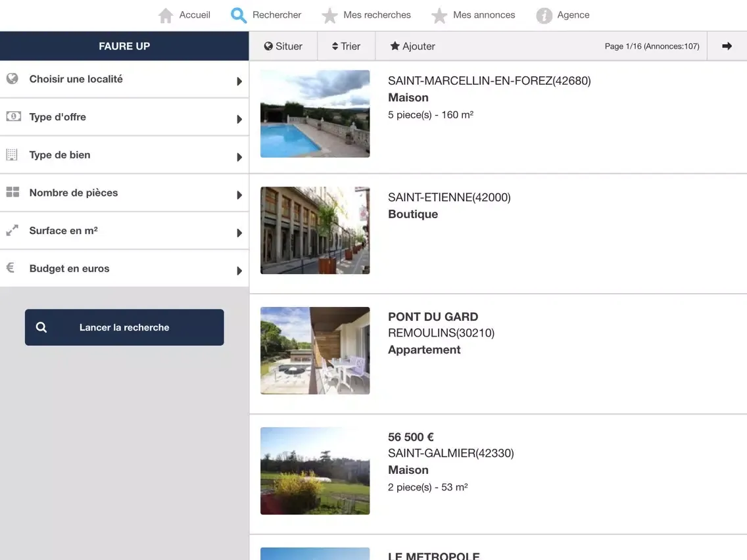
Task: Select Choisir une localité label
Action: pos(76,79)
